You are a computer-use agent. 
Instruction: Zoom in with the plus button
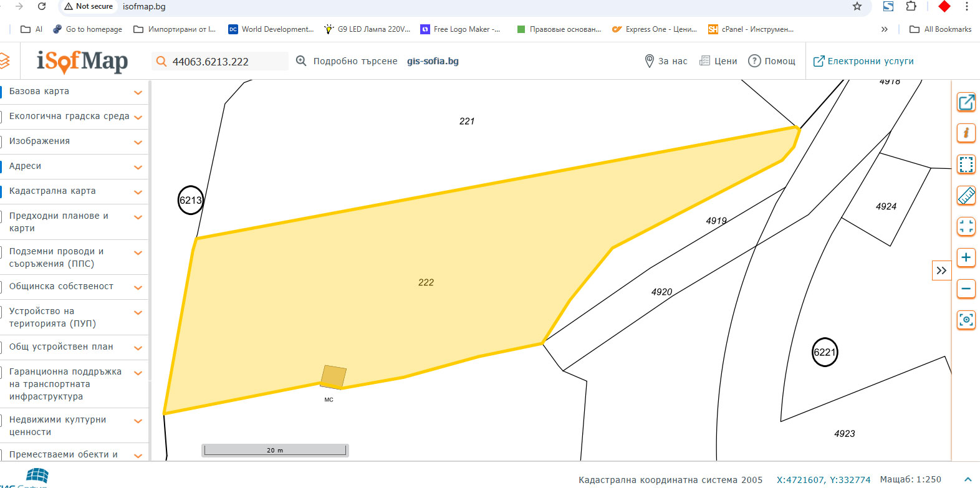coord(966,257)
